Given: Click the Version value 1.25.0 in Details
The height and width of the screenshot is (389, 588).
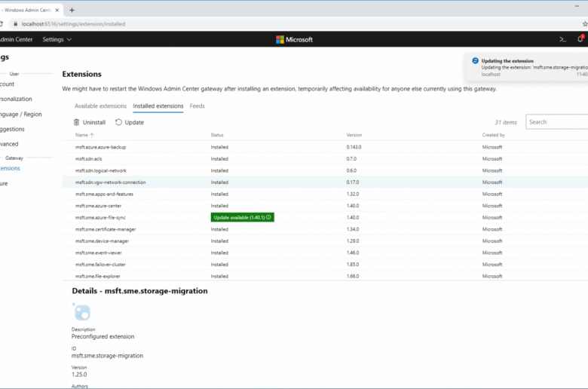Looking at the screenshot, I should pos(79,375).
